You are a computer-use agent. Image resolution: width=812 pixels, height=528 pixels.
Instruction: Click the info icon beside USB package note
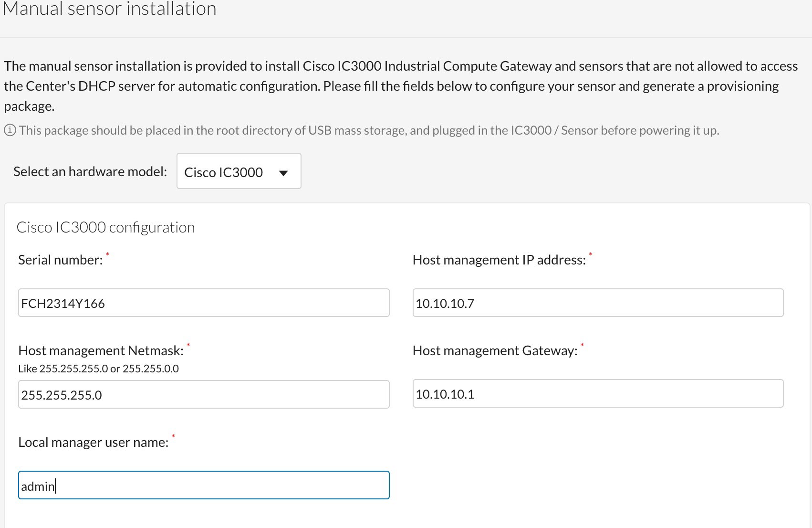tap(10, 130)
